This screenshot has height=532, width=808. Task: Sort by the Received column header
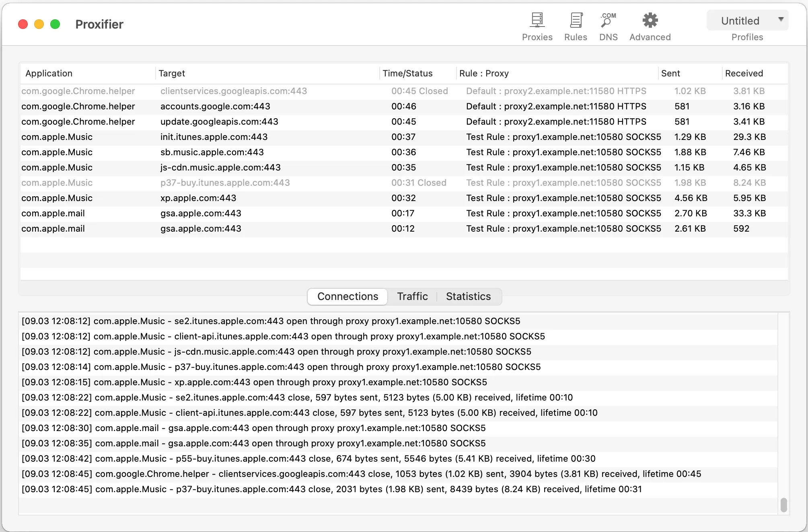point(744,73)
